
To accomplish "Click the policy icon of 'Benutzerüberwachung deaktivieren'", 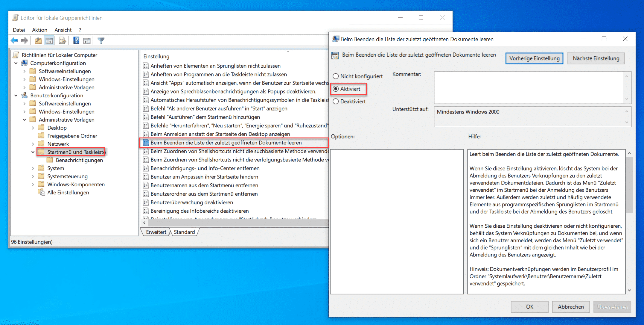I will tap(146, 202).
